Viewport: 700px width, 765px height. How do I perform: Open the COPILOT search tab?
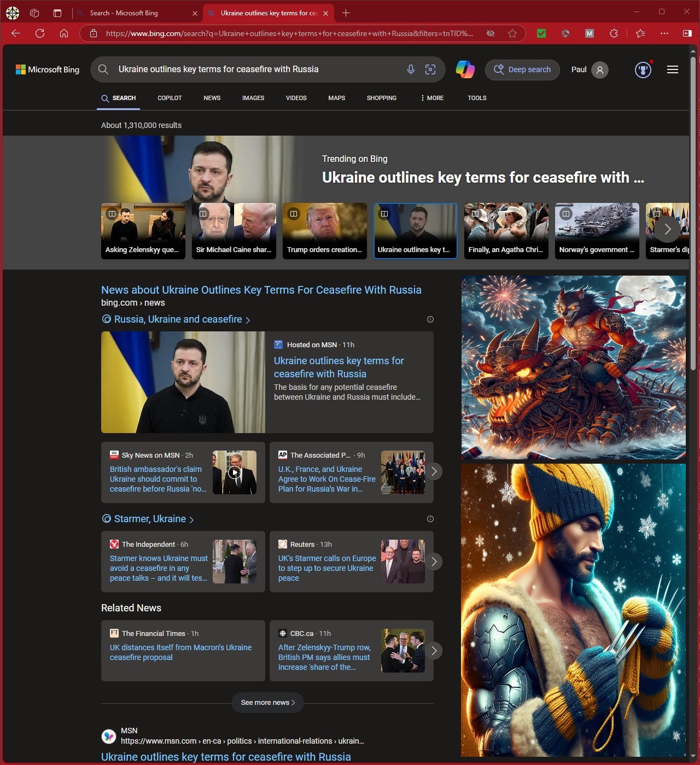point(170,98)
